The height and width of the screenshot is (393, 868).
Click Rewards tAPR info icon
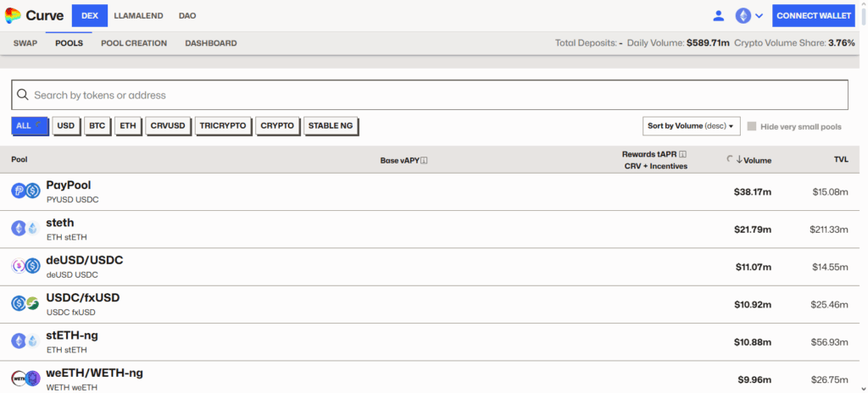(x=682, y=154)
